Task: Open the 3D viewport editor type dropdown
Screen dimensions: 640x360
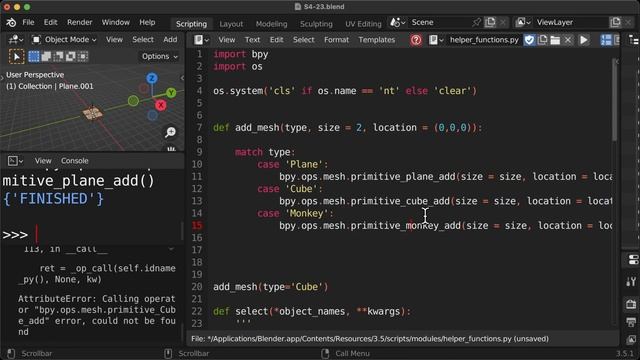Action: (16, 40)
